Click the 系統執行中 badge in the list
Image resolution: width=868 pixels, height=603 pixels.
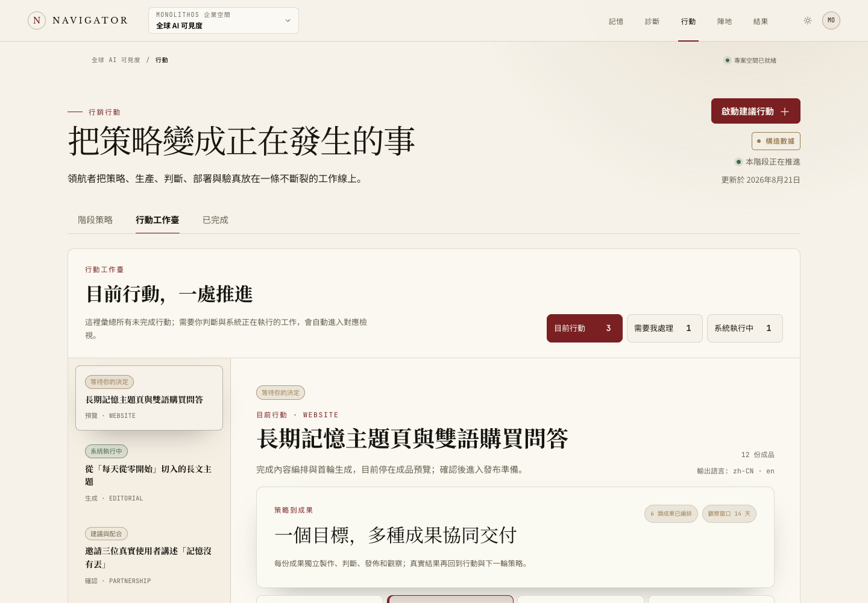coord(106,451)
